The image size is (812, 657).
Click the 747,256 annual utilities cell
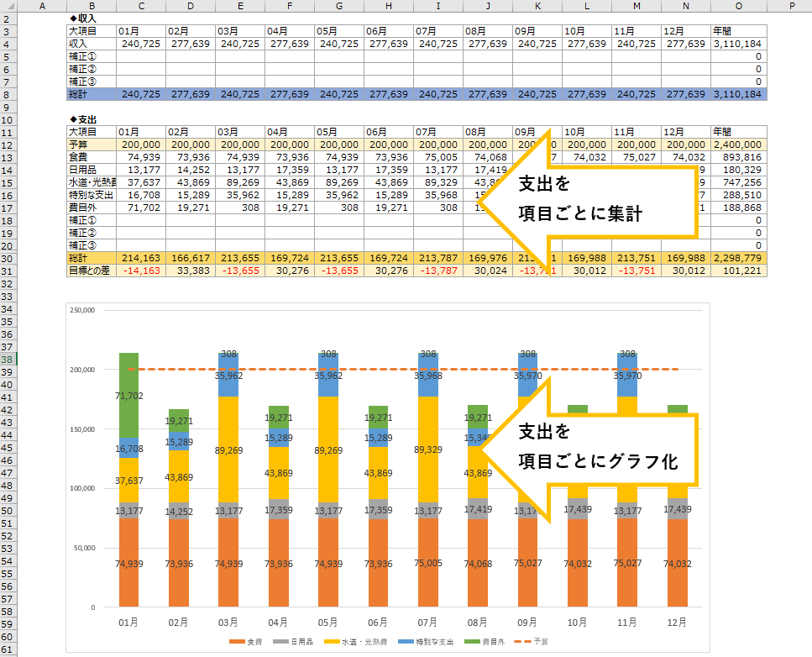(x=738, y=182)
